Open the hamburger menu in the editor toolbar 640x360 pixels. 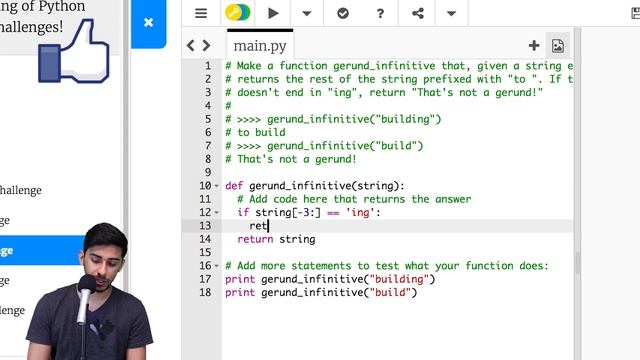[x=201, y=13]
